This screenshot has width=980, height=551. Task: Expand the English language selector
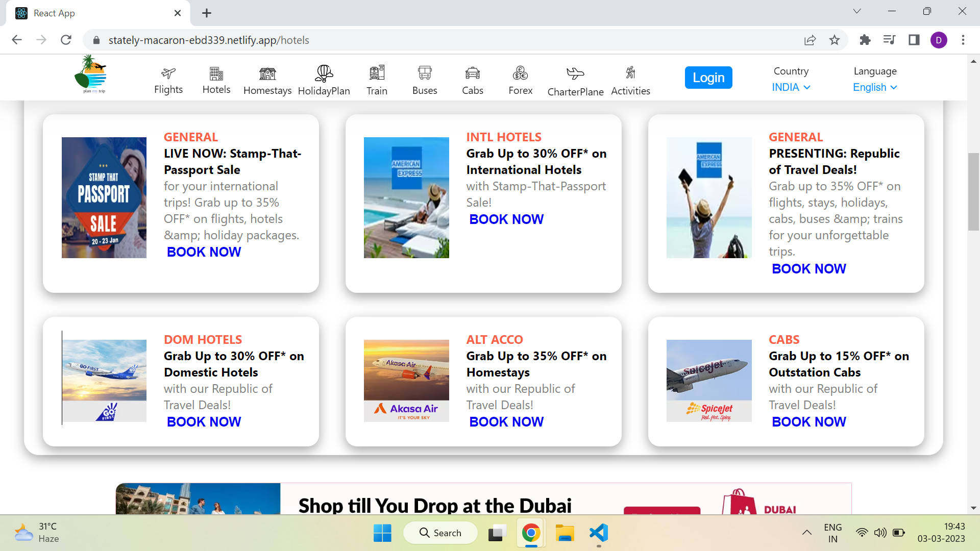click(x=874, y=87)
